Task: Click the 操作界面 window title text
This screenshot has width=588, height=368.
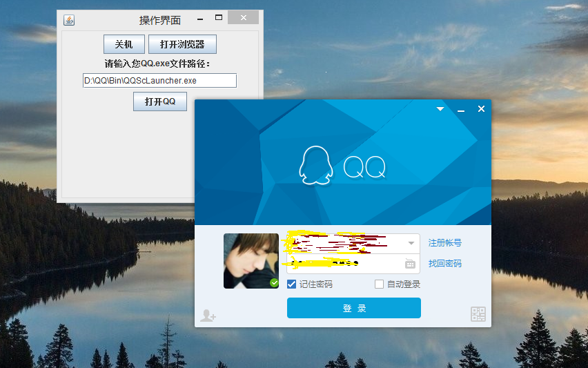Action: [x=160, y=20]
